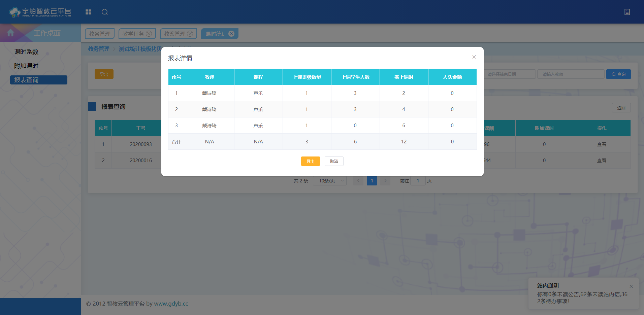
Task: Click the 操作 column header
Action: pos(602,128)
